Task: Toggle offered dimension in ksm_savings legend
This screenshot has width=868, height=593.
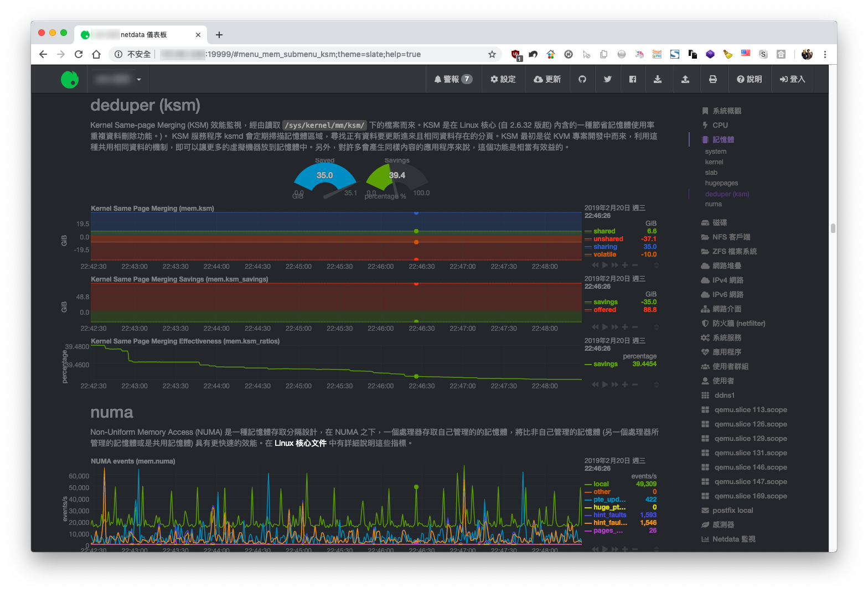Action: pyautogui.click(x=604, y=310)
